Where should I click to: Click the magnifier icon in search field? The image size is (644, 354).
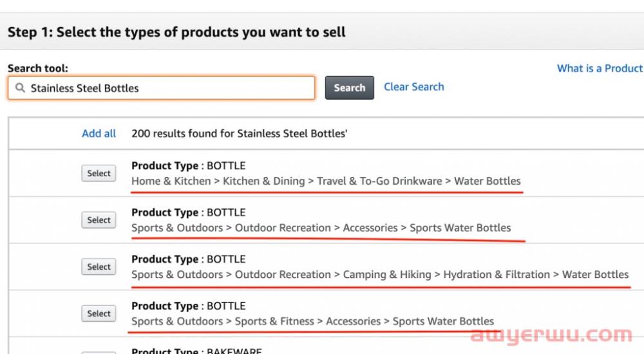click(20, 88)
